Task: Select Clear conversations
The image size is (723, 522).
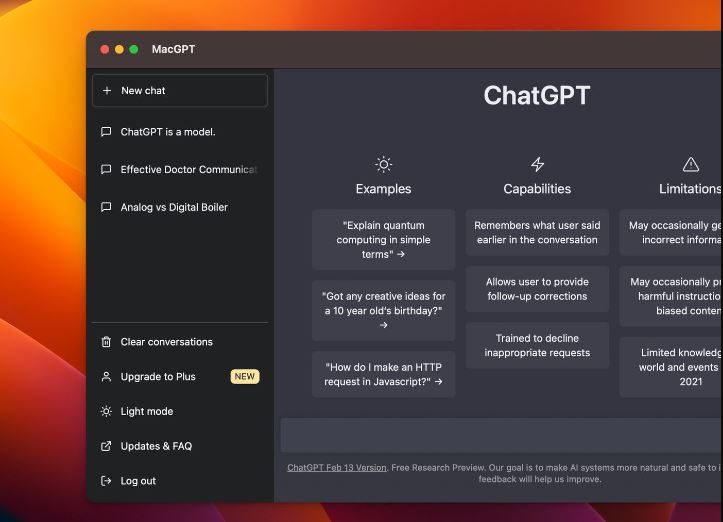Action: click(180, 342)
